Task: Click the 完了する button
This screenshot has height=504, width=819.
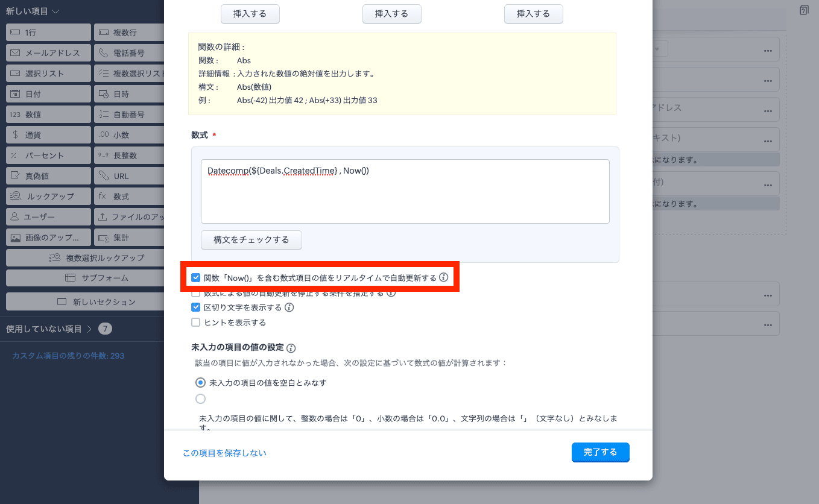Action: [601, 452]
